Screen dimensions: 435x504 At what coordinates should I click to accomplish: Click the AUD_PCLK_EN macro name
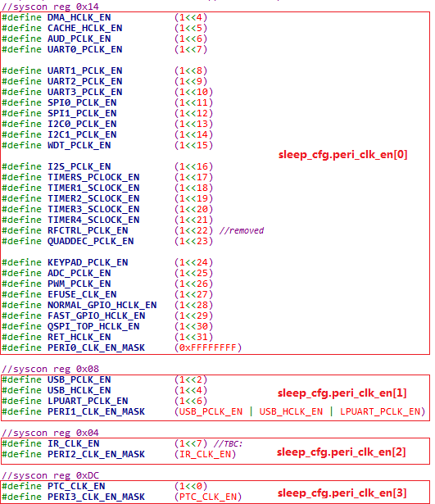(x=79, y=39)
